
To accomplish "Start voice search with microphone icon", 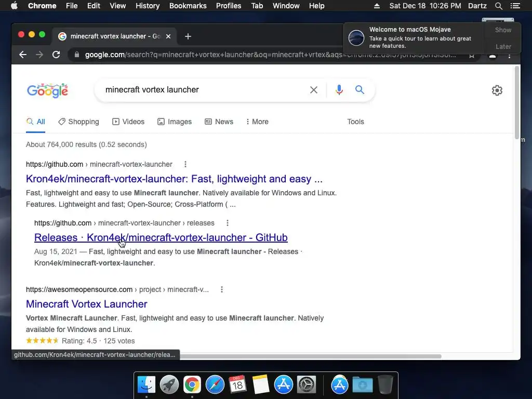I will (339, 90).
